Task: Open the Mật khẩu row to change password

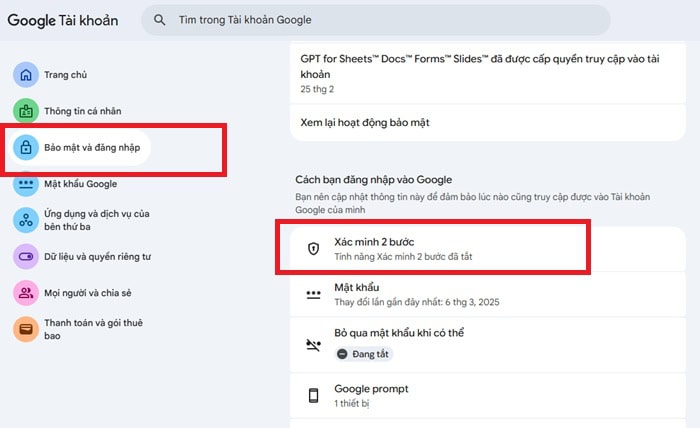Action: click(x=440, y=295)
